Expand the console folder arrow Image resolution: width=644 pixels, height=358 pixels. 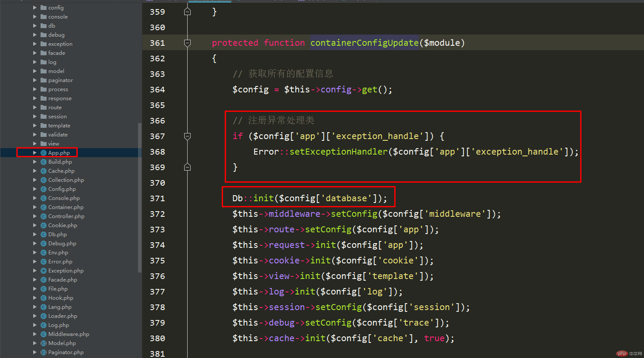point(35,16)
